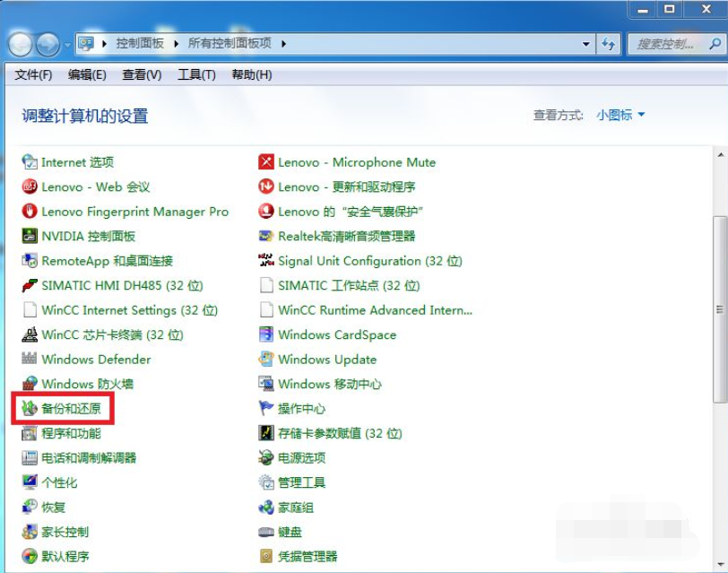Click the vertical scrollbar up arrow
This screenshot has height=573, width=728.
tap(720, 155)
